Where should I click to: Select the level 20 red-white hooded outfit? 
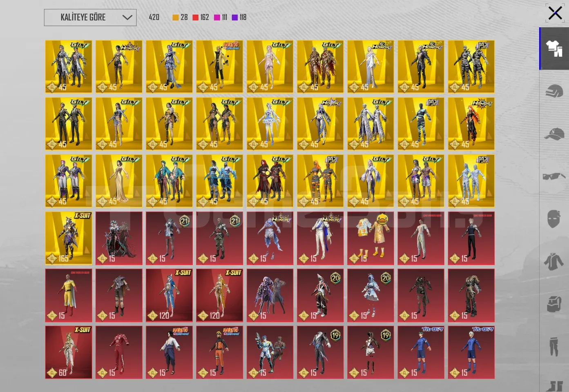(320, 295)
